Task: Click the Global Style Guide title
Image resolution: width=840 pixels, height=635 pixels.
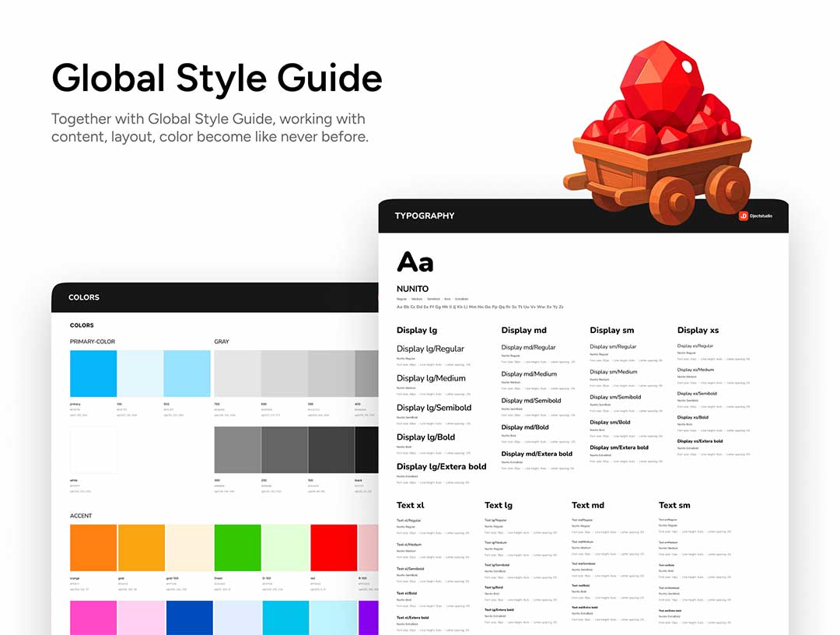Action: click(217, 79)
